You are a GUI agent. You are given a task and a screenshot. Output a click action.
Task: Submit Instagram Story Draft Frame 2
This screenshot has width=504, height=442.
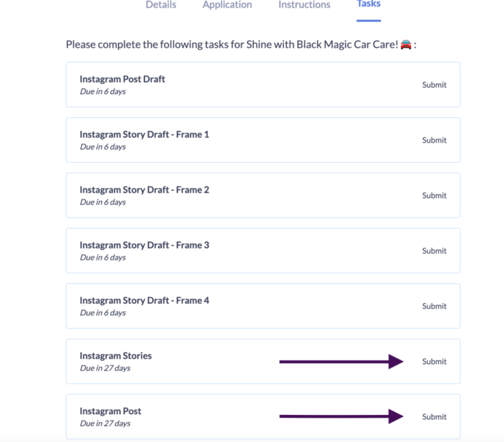tap(434, 195)
